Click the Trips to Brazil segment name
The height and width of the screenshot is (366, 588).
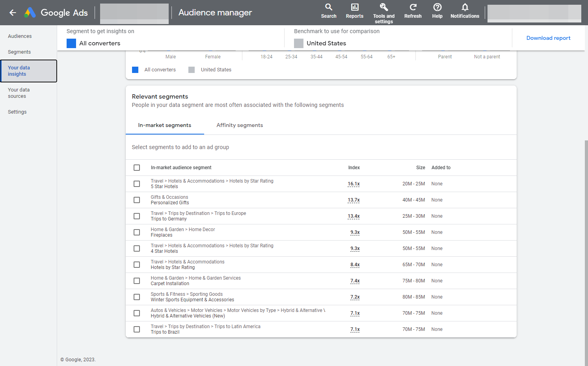pos(165,332)
